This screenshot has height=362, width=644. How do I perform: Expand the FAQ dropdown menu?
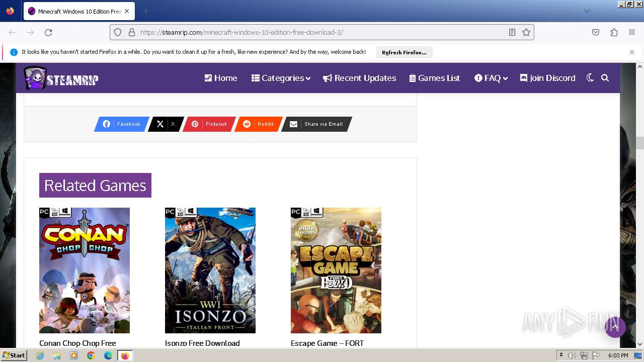pyautogui.click(x=491, y=78)
